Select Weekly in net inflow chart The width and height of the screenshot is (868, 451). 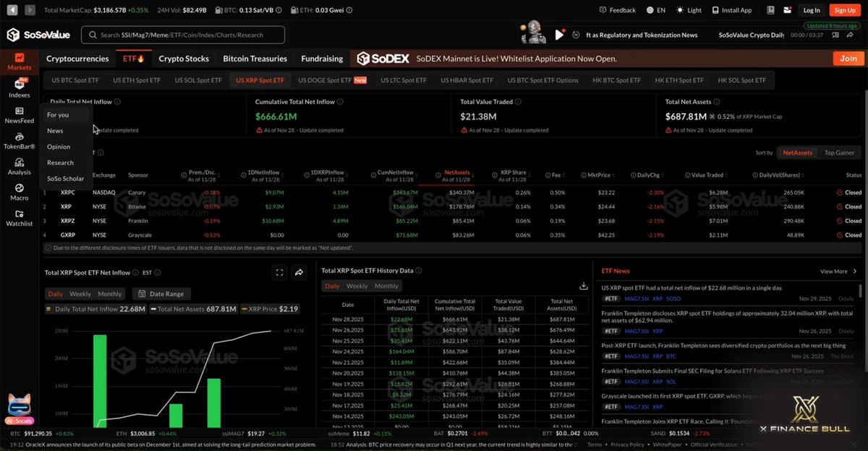pyautogui.click(x=80, y=294)
